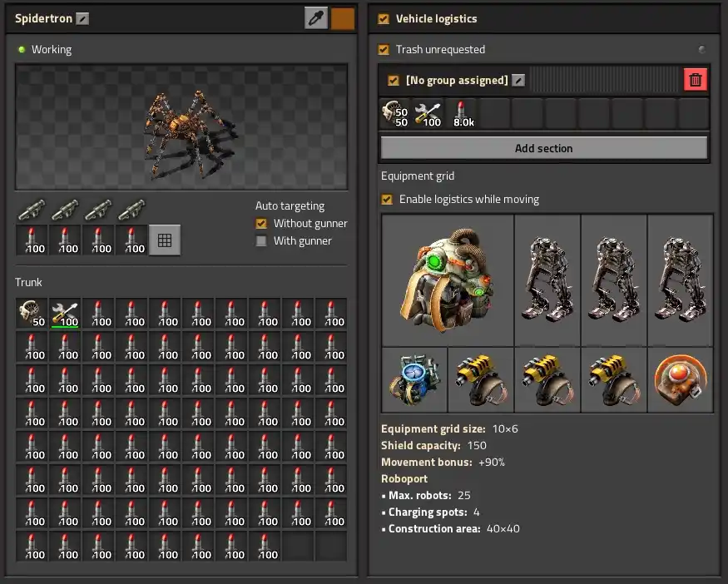
Task: Select the first exoskeleton next to the reactor
Action: [547, 280]
